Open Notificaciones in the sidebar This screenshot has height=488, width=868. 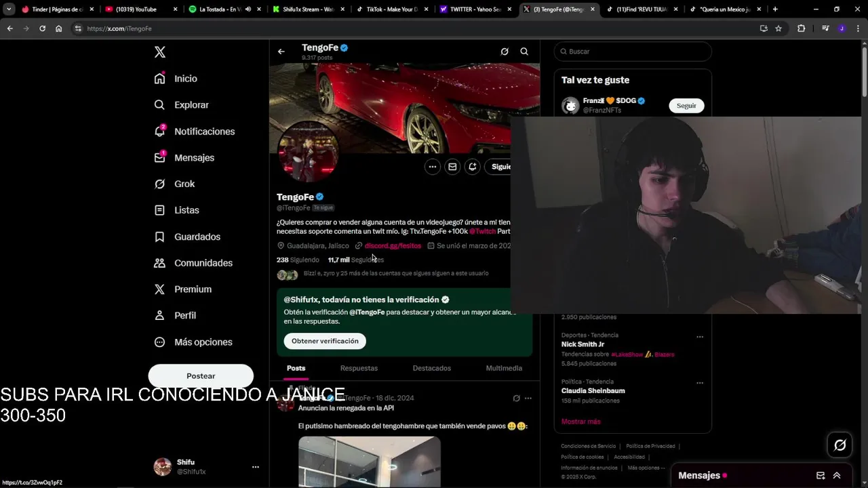click(x=195, y=131)
